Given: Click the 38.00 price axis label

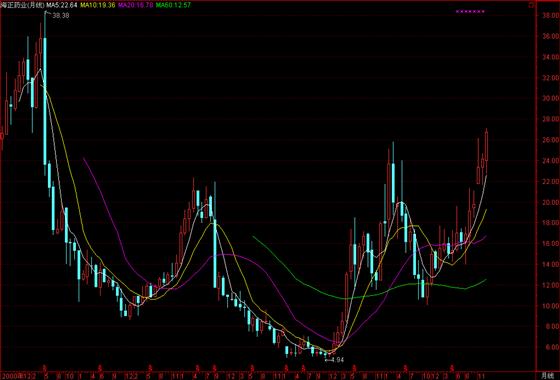Looking at the screenshot, I should tap(550, 16).
